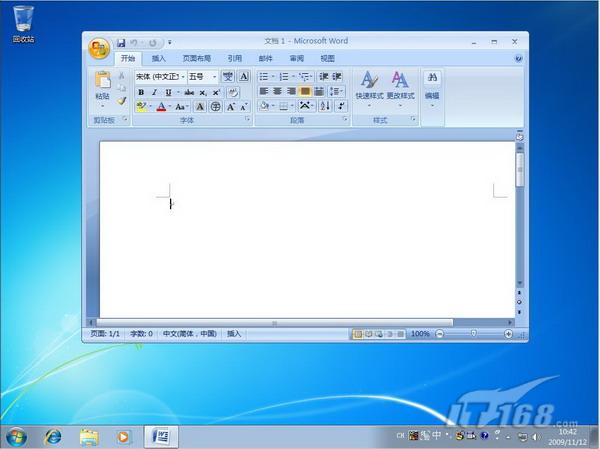This screenshot has height=449, width=600.
Task: Click the Decrease Indent icon
Action: [324, 77]
